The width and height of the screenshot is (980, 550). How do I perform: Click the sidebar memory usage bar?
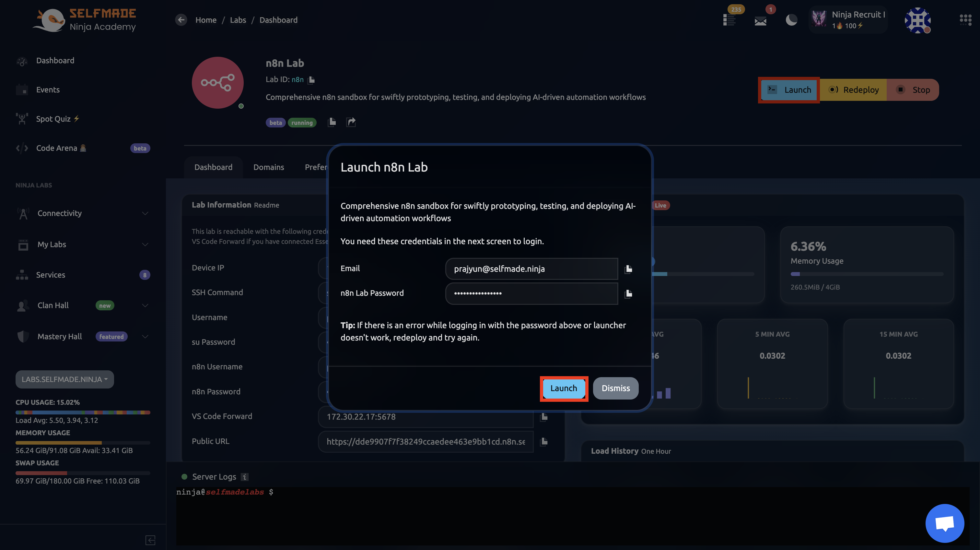(83, 443)
